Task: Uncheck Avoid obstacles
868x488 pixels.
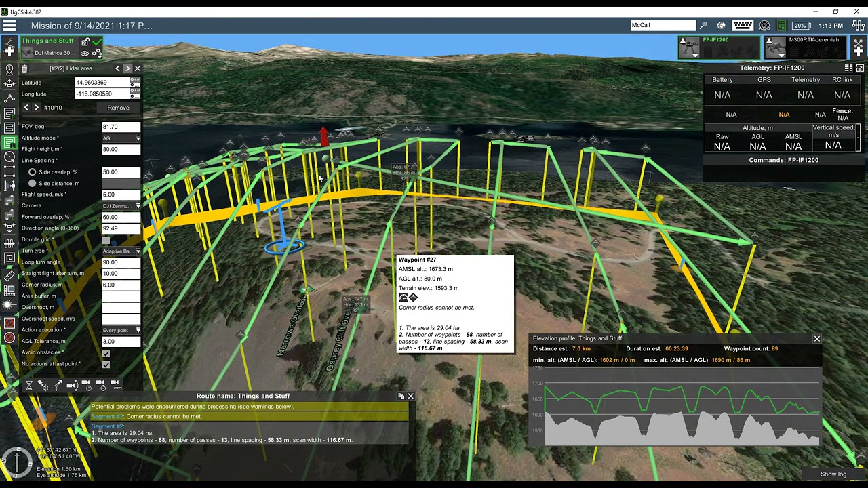Action: (x=106, y=353)
